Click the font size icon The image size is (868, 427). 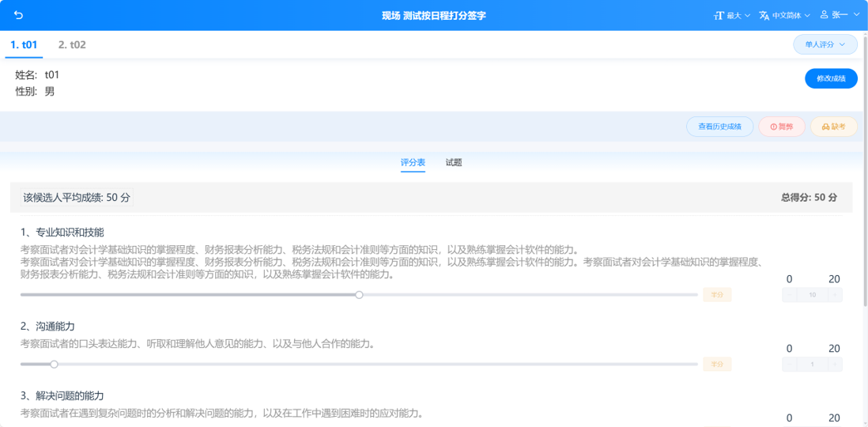point(719,16)
